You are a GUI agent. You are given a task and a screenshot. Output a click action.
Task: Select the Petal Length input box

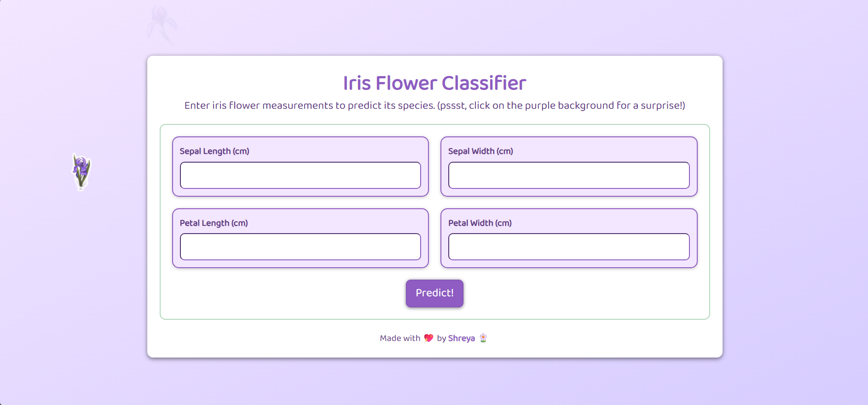(301, 247)
